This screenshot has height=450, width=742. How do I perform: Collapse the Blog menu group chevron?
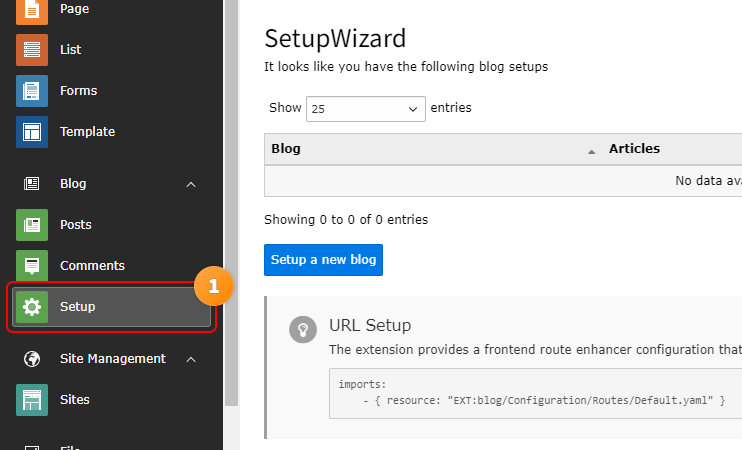point(191,184)
